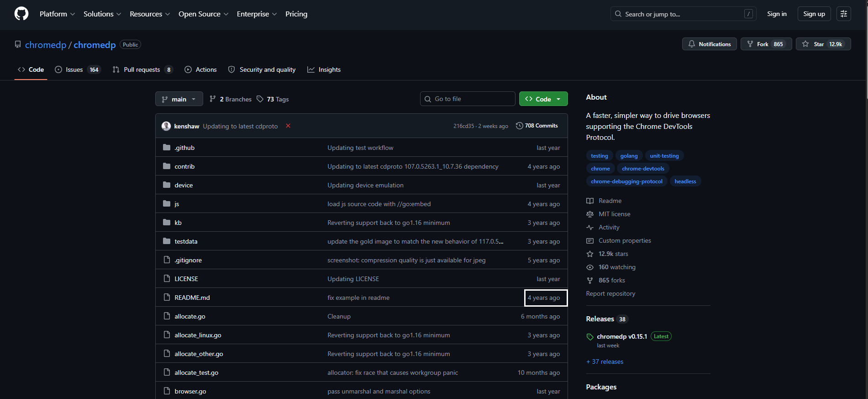
Task: Click the Sign up button
Action: (x=814, y=14)
